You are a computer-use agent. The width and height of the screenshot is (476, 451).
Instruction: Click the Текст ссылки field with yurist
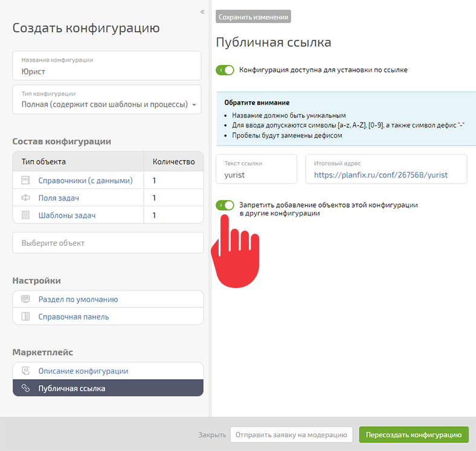[256, 169]
